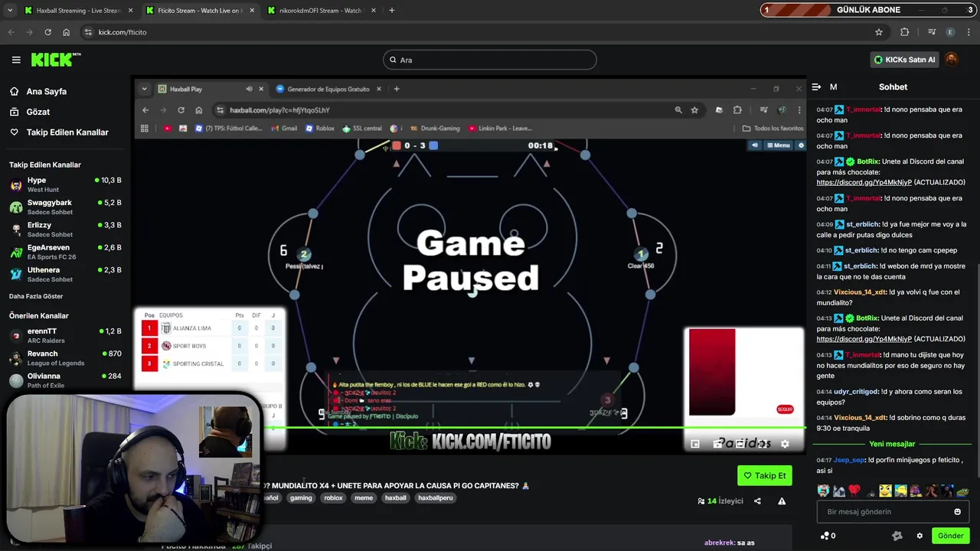Click the clip creation icon on the player
This screenshot has width=980, height=551.
717,444
